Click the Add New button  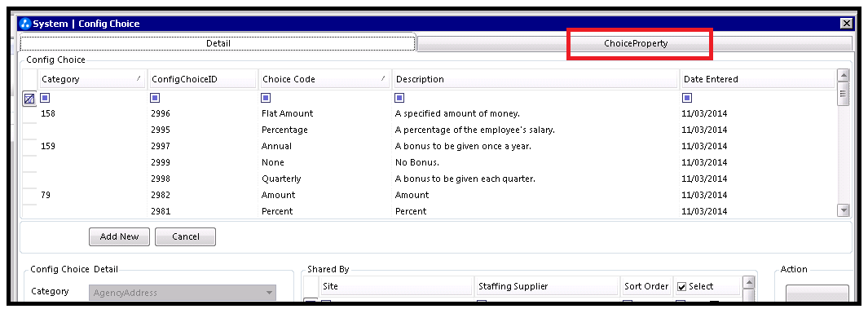[120, 236]
